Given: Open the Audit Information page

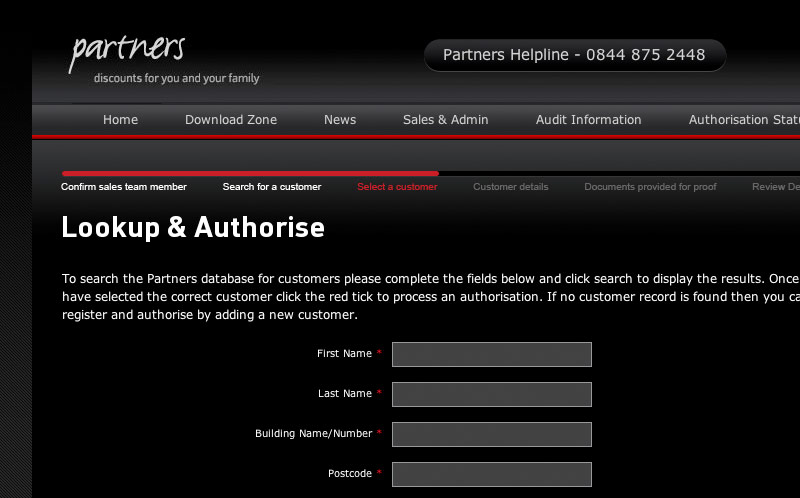Looking at the screenshot, I should (x=588, y=120).
